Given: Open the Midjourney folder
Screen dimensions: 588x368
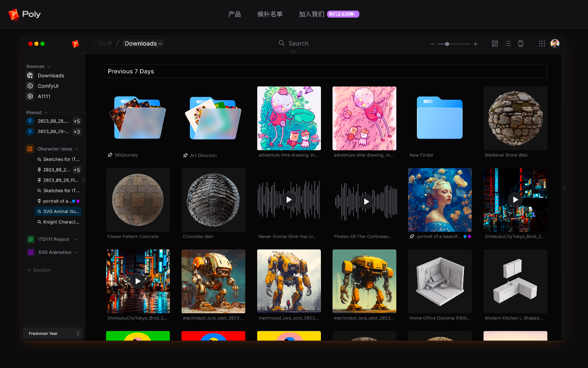Looking at the screenshot, I should pyautogui.click(x=138, y=118).
